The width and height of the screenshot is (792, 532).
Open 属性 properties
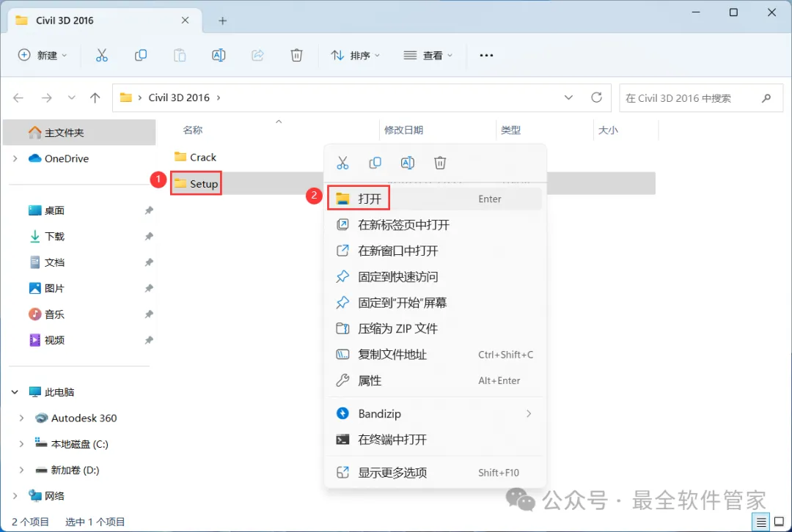(x=435, y=380)
